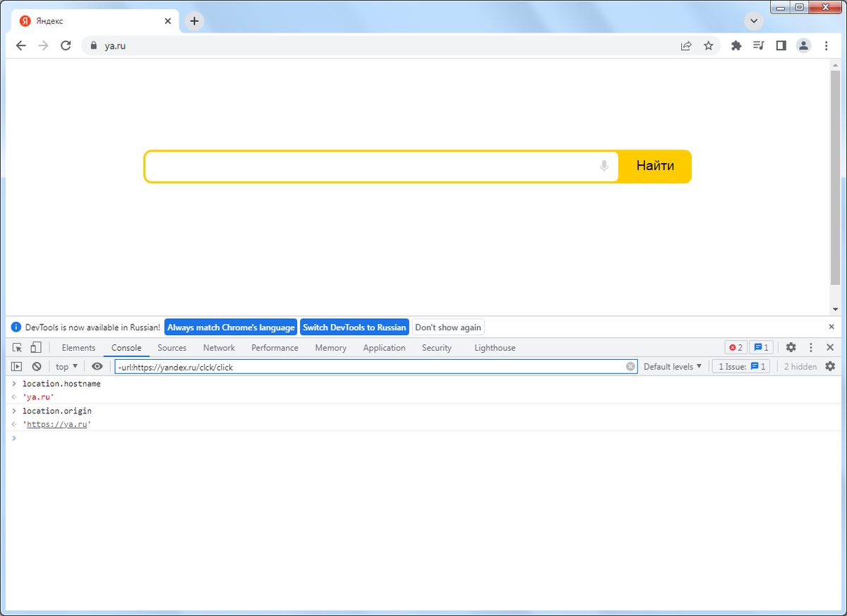Switch to the Network tab
This screenshot has height=616, width=847.
click(x=219, y=348)
